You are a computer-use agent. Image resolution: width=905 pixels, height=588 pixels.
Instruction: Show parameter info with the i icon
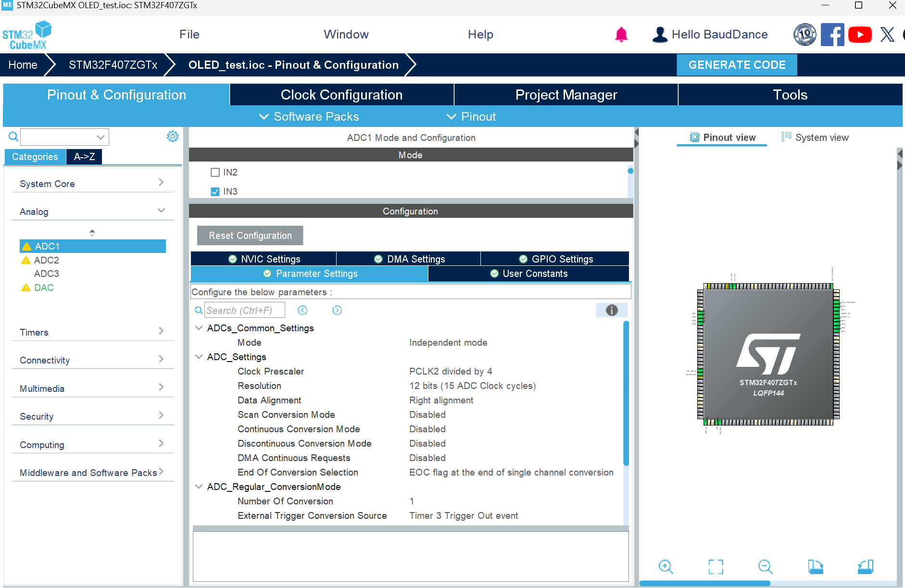pyautogui.click(x=612, y=310)
